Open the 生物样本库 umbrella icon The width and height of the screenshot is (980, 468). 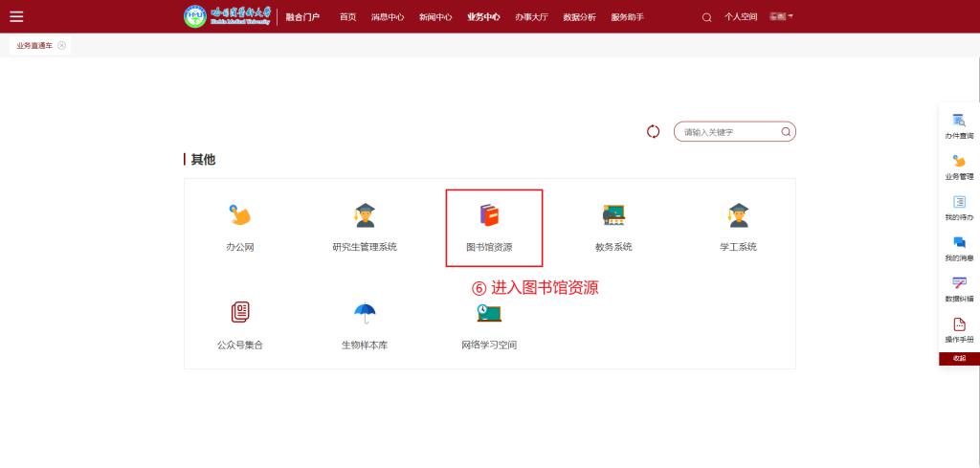coord(365,313)
